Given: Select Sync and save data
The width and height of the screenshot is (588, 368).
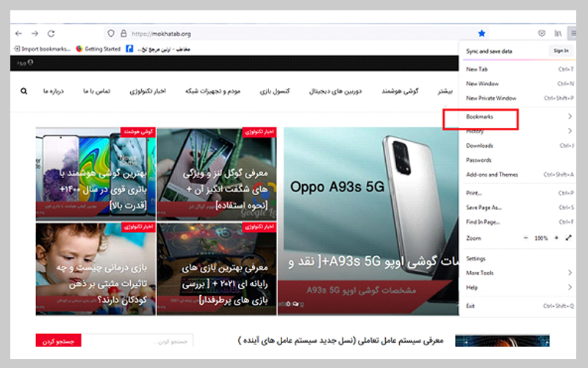Looking at the screenshot, I should coord(489,52).
